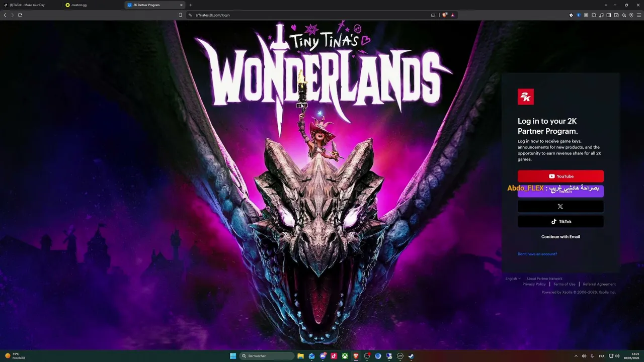This screenshot has width=644, height=362.
Task: Open the About Partner Network link
Action: 544,279
